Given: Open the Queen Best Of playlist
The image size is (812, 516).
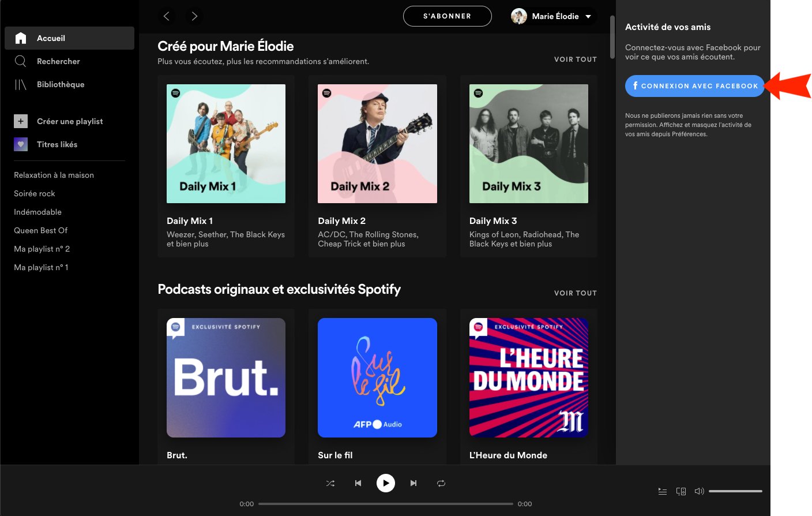Looking at the screenshot, I should click(x=40, y=230).
